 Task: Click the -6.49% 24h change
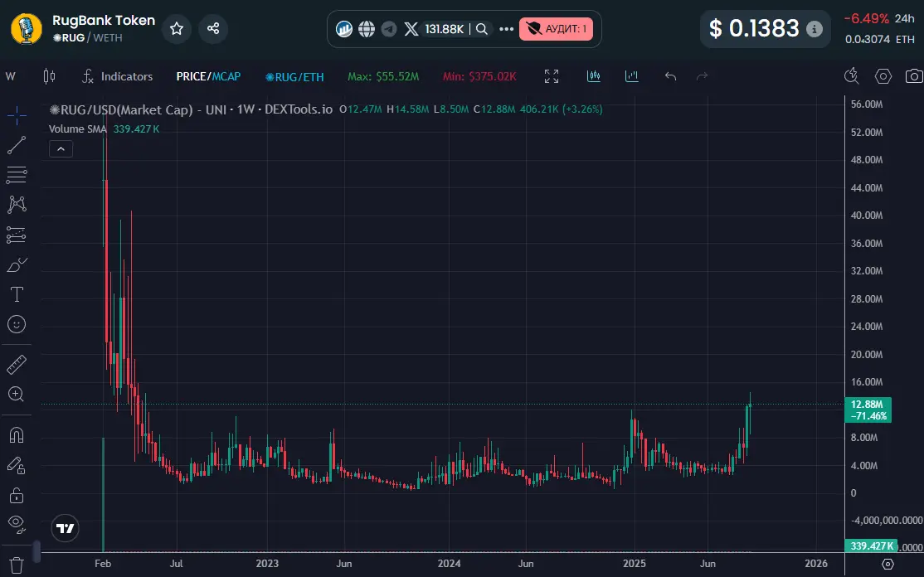tap(866, 18)
